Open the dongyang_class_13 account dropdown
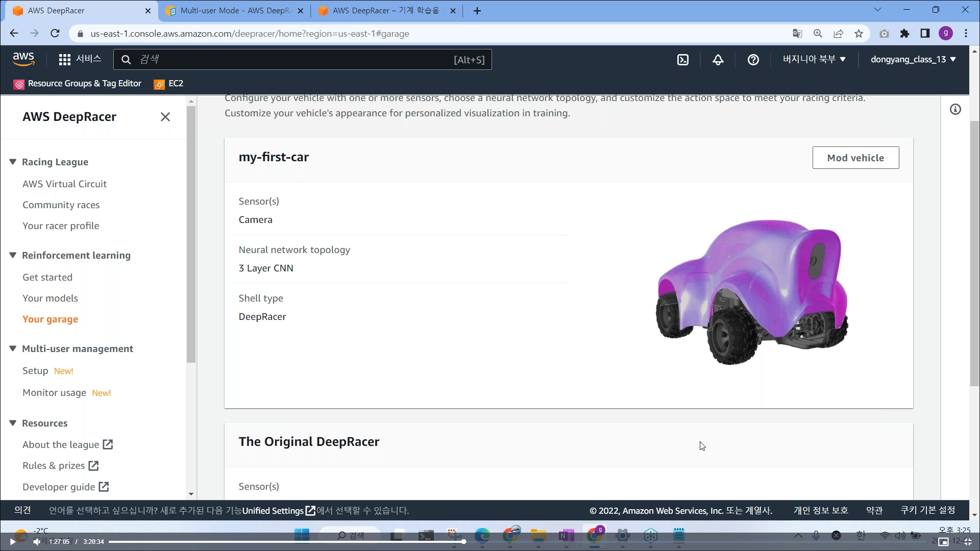 [x=913, y=59]
